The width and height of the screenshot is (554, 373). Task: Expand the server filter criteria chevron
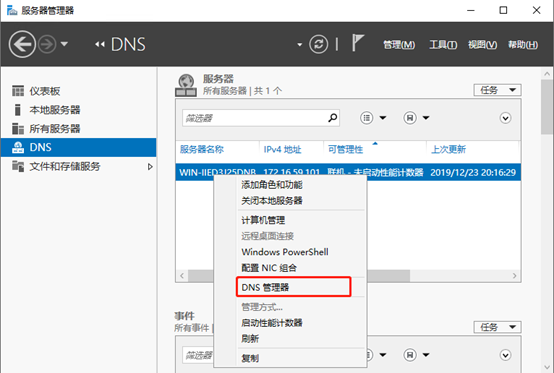pos(506,118)
